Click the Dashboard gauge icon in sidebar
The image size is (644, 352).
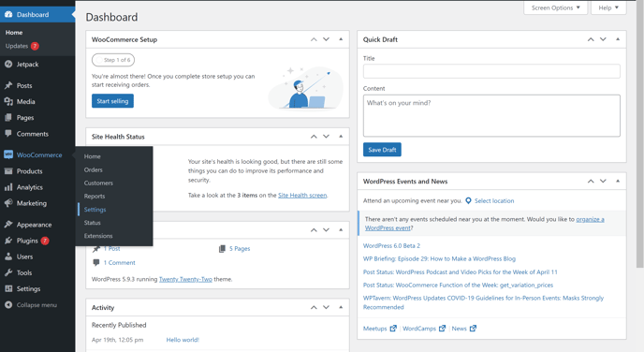[8, 14]
